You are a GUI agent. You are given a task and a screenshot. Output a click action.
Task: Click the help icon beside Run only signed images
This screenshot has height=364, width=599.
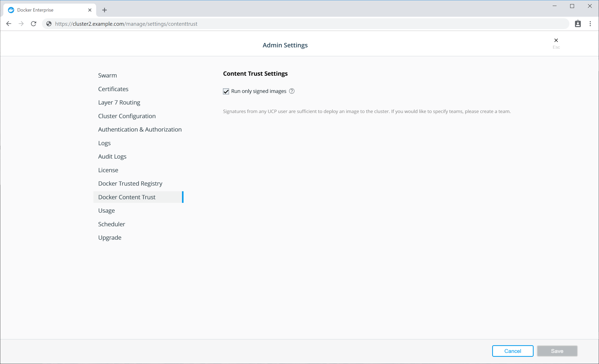(x=292, y=91)
